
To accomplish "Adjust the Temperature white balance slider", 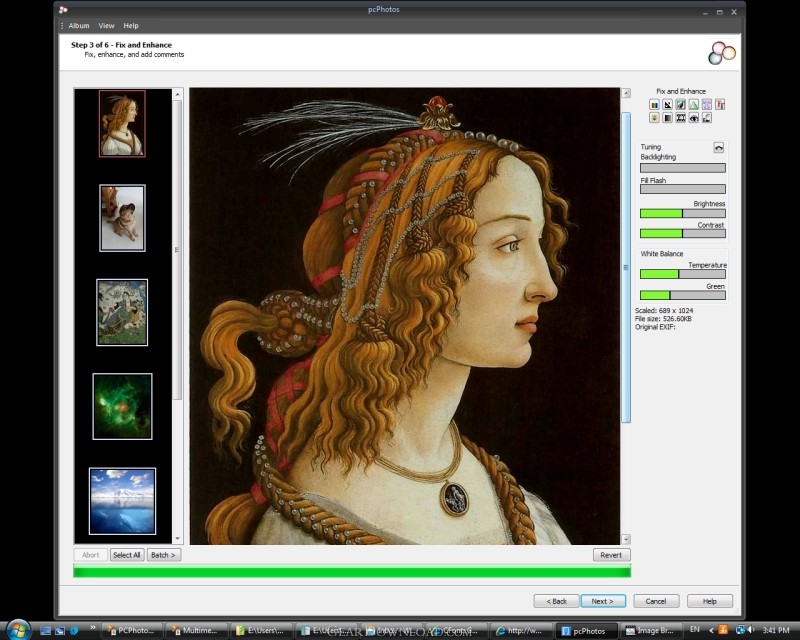I will click(x=683, y=274).
